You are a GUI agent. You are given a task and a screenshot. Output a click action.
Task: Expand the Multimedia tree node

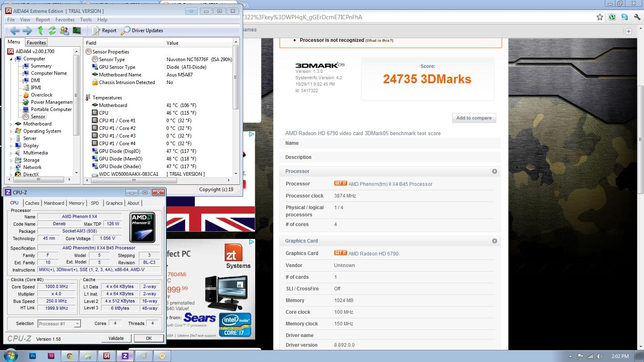point(11,153)
